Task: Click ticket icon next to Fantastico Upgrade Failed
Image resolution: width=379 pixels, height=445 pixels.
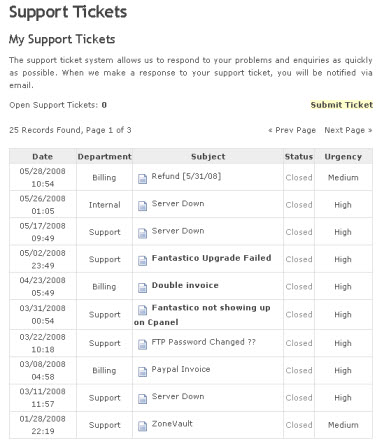Action: (x=142, y=261)
